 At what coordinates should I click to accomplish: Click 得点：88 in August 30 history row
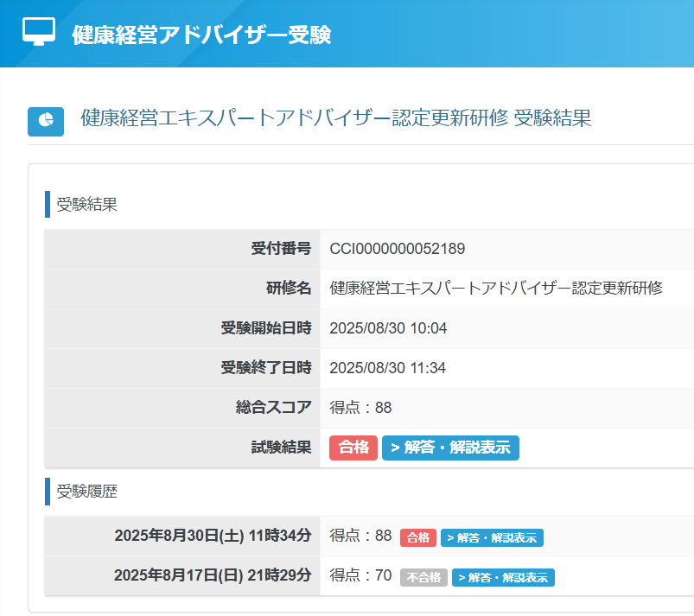point(360,536)
